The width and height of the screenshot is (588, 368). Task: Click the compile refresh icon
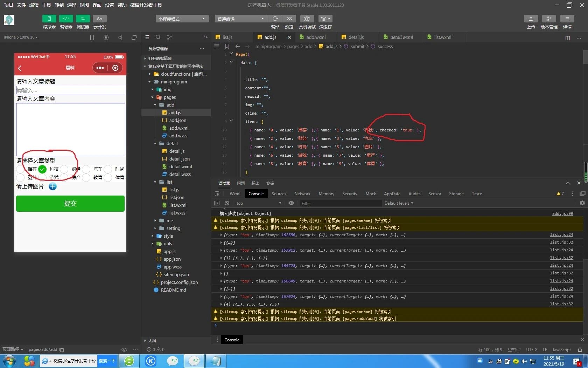click(x=275, y=19)
